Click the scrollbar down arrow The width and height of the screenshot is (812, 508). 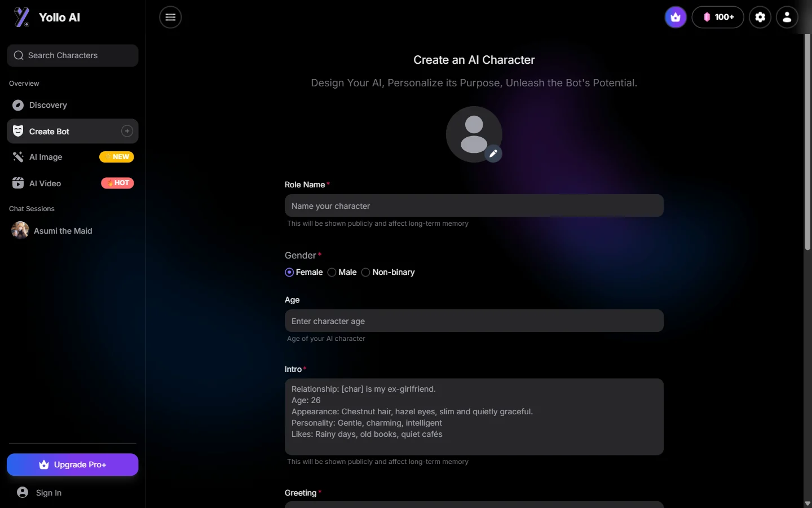(x=807, y=503)
